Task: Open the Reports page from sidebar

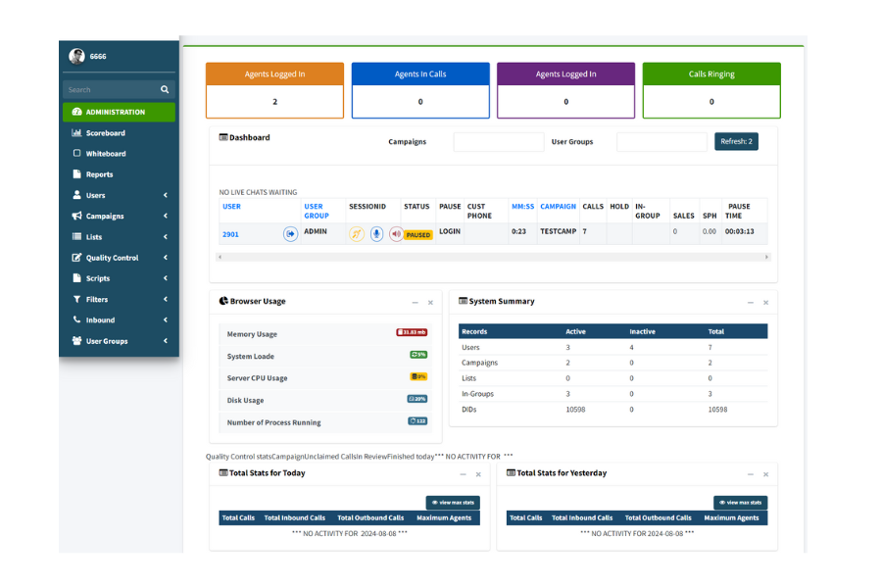Action: click(99, 174)
